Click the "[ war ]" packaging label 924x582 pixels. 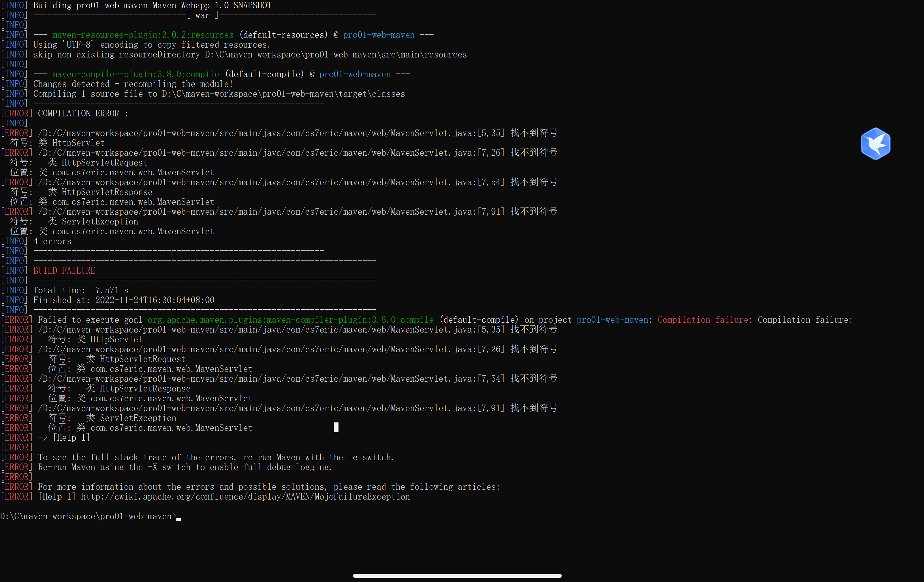click(x=202, y=15)
